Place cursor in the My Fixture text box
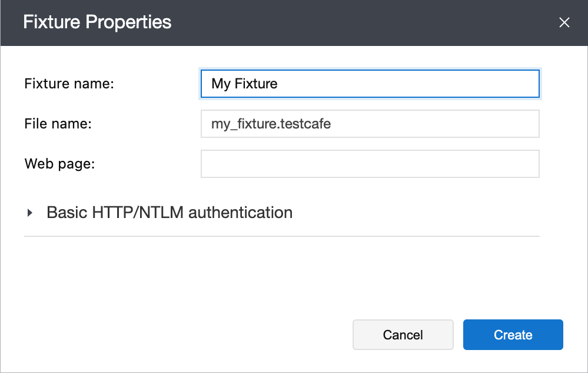The image size is (588, 373). 370,84
